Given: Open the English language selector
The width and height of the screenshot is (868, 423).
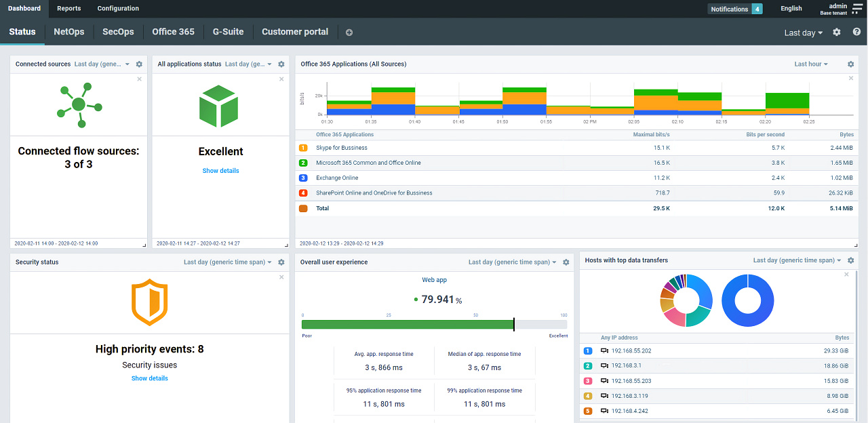Looking at the screenshot, I should click(791, 9).
